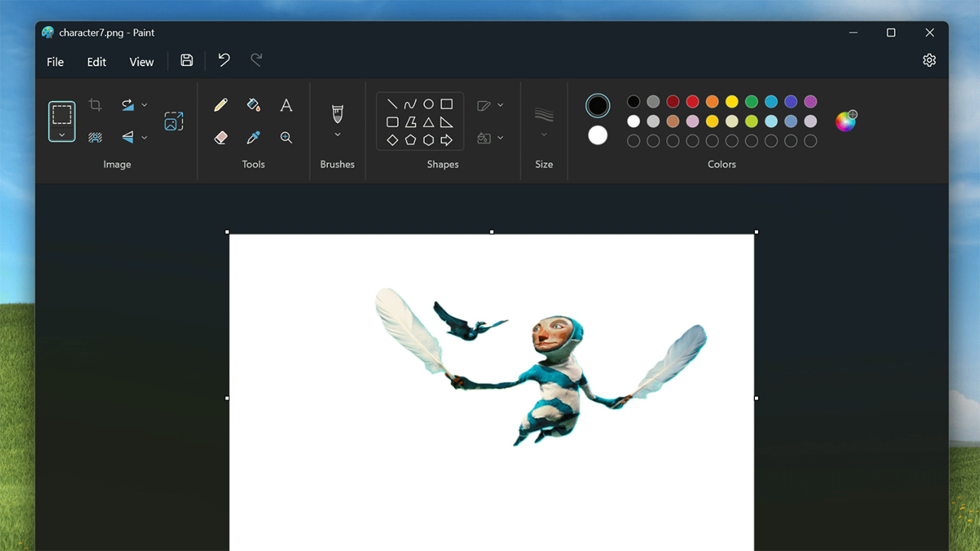Select the Magnifier zoom tool
The image size is (980, 551).
coord(286,138)
